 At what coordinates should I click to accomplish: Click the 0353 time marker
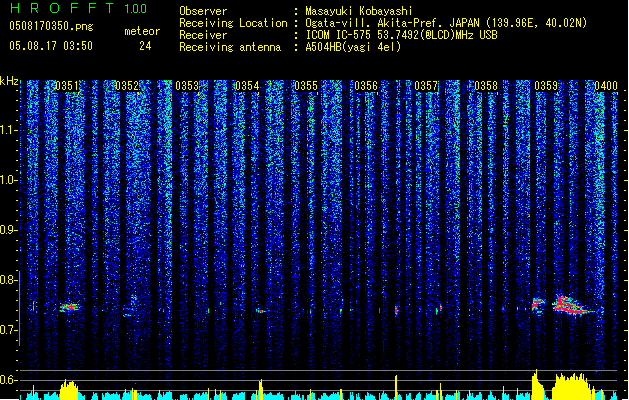(x=187, y=86)
